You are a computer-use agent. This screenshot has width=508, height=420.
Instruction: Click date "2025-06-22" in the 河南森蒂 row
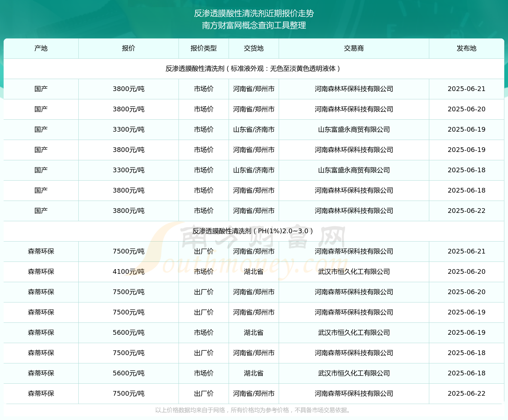pos(466,394)
